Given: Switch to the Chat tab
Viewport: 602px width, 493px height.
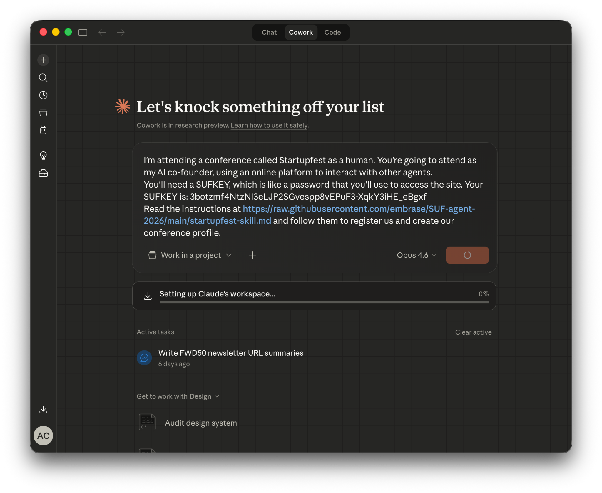Looking at the screenshot, I should (269, 33).
